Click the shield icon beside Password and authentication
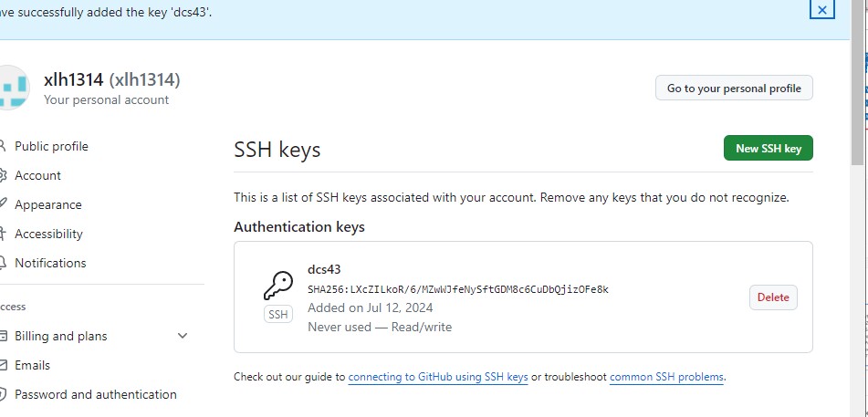The width and height of the screenshot is (868, 417). (x=3, y=394)
